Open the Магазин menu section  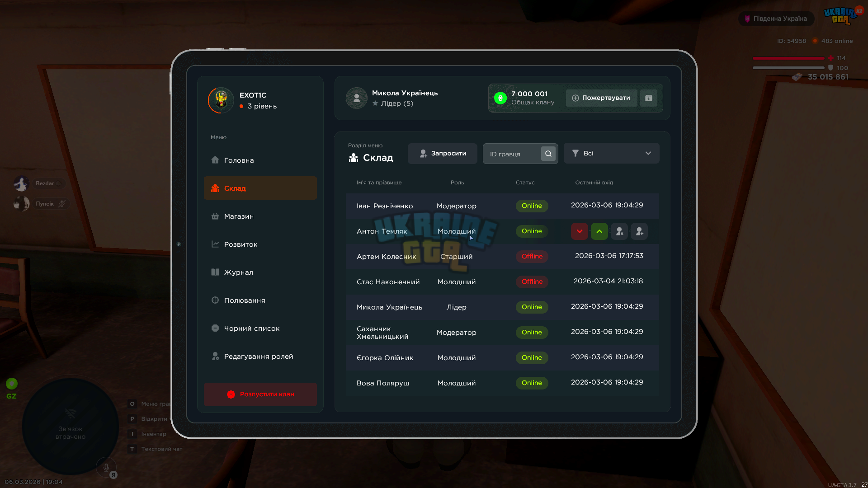[x=260, y=216]
